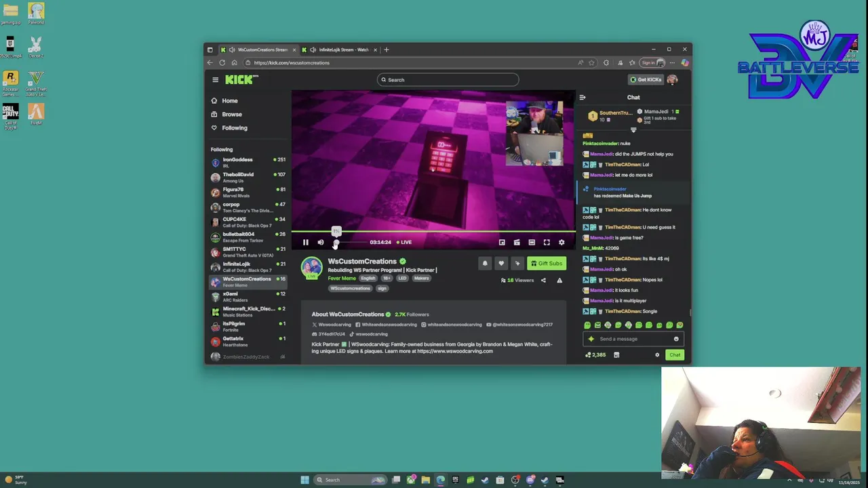Click the 2,385 channel points balance

(596, 355)
